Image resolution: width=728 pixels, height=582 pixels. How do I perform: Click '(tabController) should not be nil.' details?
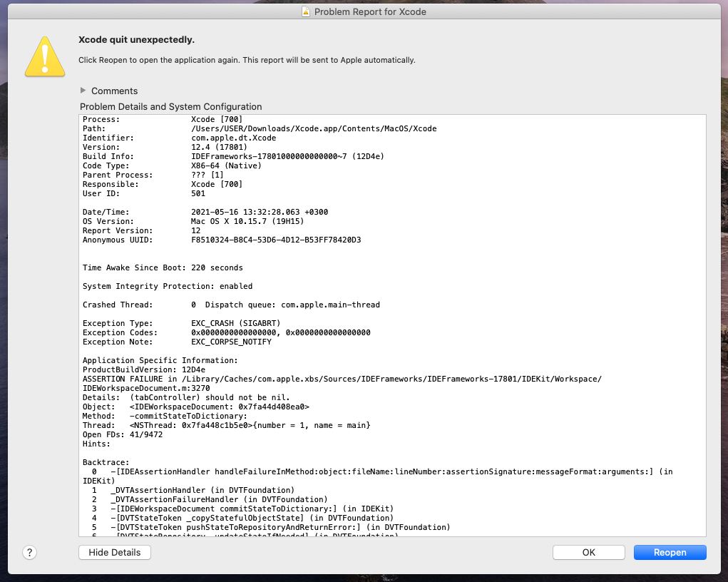coord(210,398)
